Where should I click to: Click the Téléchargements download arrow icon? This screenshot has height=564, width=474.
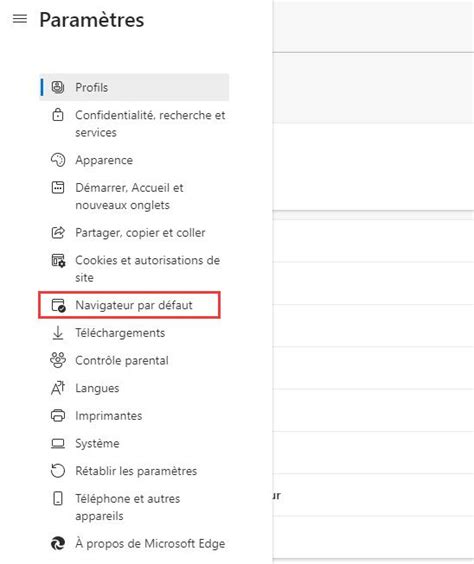click(x=58, y=333)
